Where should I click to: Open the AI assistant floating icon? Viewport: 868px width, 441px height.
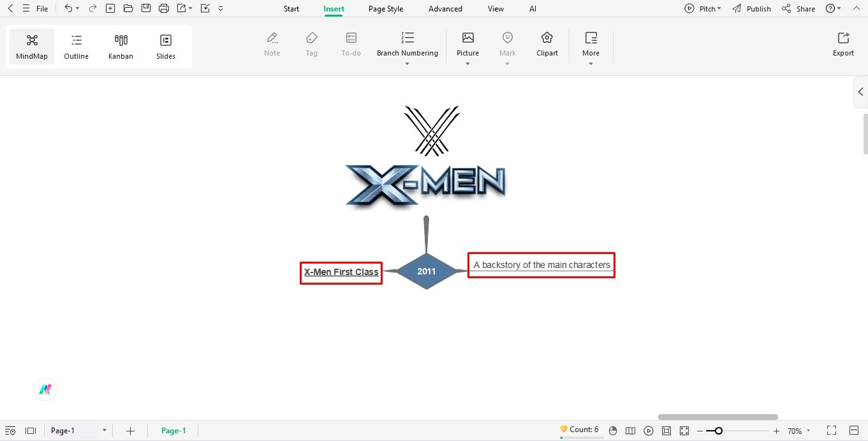pyautogui.click(x=45, y=389)
